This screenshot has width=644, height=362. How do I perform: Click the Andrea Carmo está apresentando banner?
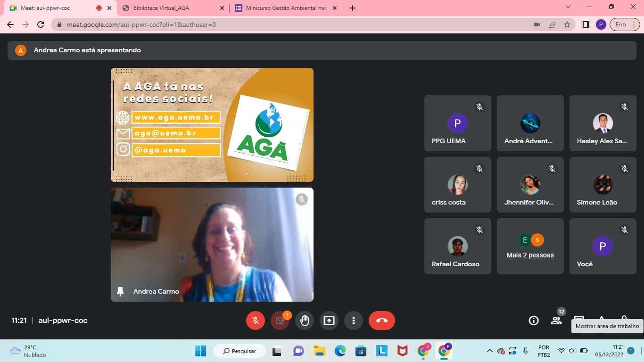tap(322, 50)
